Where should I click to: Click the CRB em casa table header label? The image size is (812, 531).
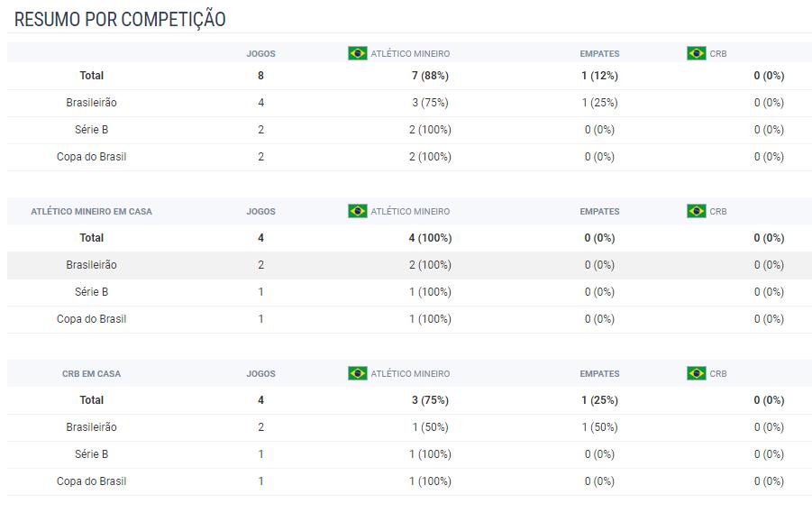(91, 374)
